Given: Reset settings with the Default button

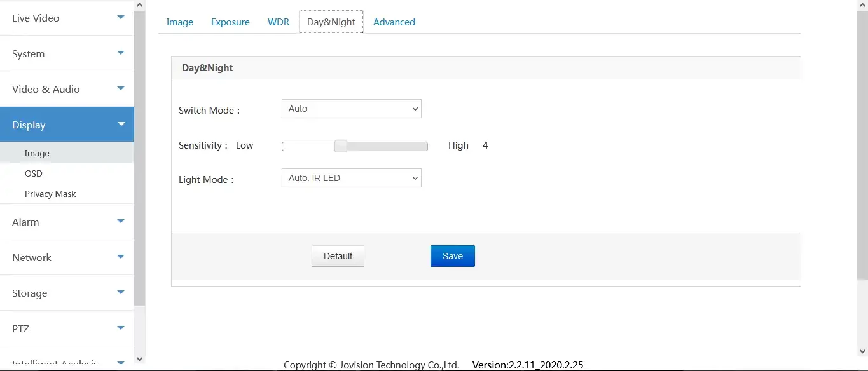Looking at the screenshot, I should [x=338, y=256].
